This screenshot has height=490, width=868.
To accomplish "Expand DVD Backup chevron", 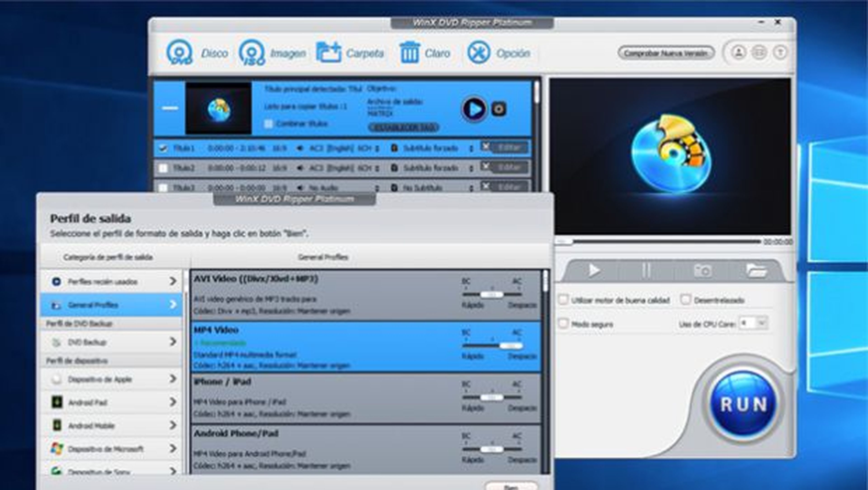I will (173, 342).
